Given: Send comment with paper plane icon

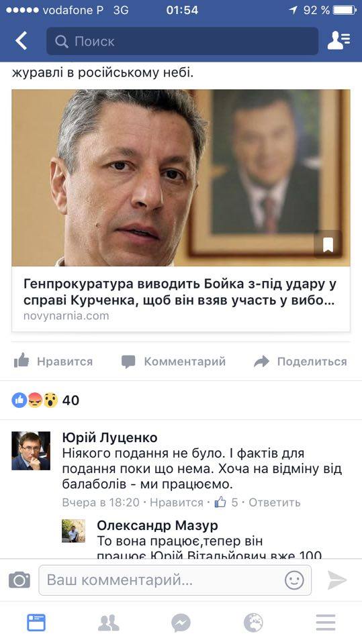Looking at the screenshot, I should pyautogui.click(x=337, y=580).
